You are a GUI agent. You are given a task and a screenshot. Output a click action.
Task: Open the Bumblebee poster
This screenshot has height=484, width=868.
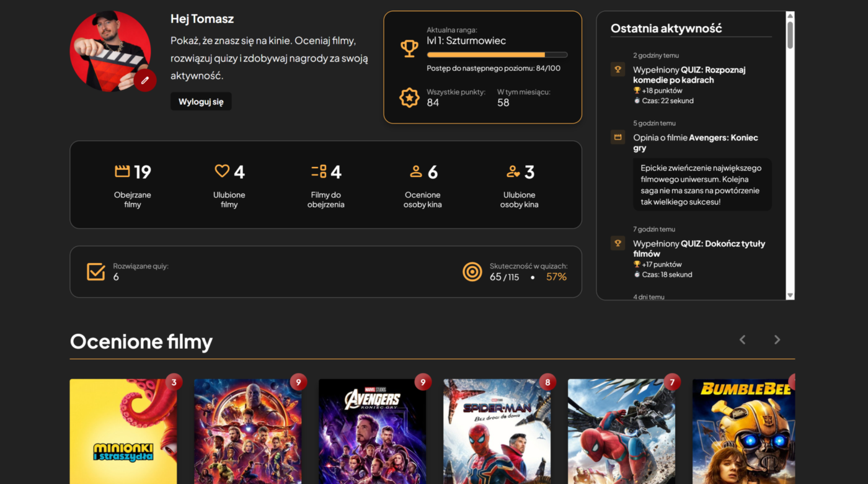tap(743, 432)
